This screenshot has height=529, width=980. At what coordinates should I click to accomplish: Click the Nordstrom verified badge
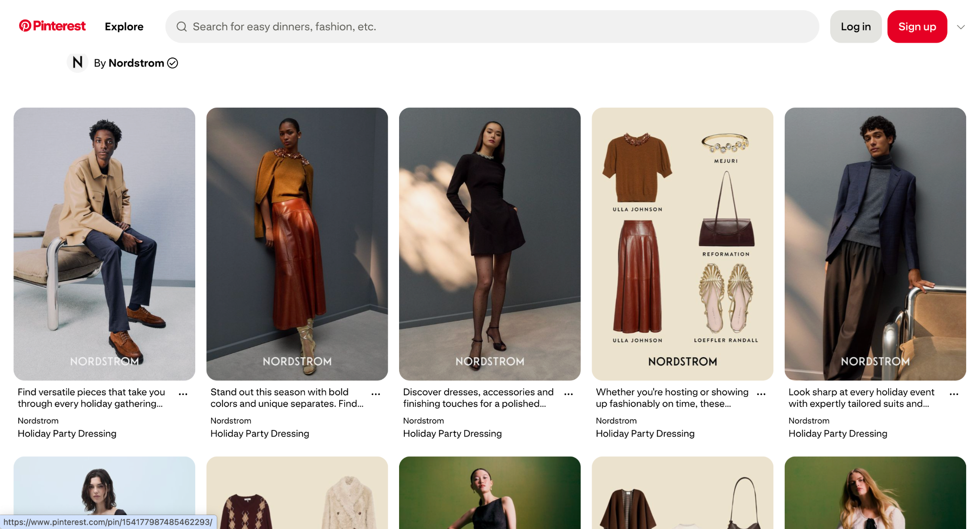(173, 63)
